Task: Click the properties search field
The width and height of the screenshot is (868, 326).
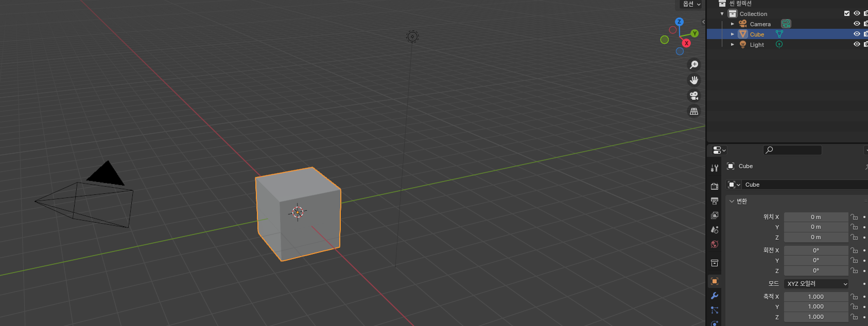Action: tap(792, 150)
